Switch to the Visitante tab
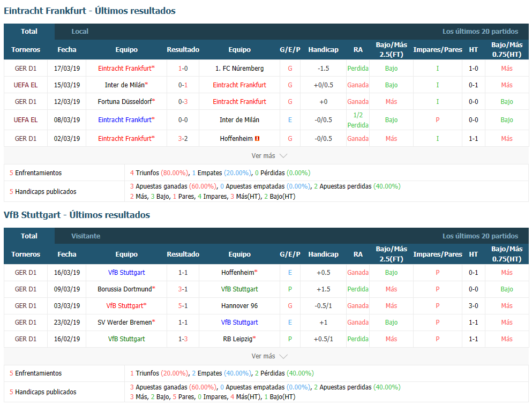The image size is (532, 405). pos(86,236)
